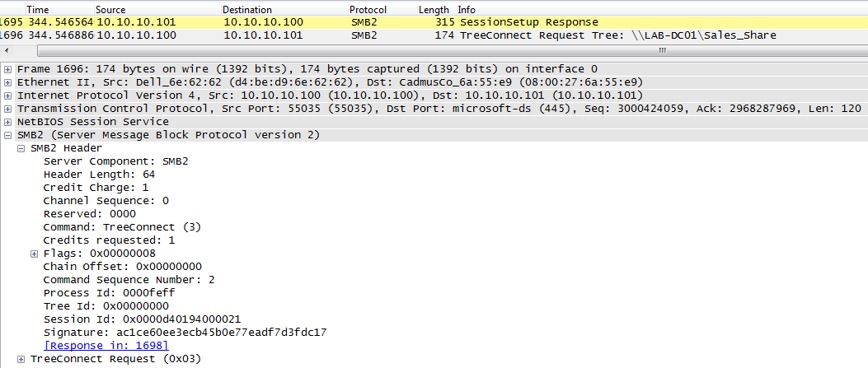The height and width of the screenshot is (368, 868).
Task: Click the Protocol column header
Action: click(x=368, y=9)
